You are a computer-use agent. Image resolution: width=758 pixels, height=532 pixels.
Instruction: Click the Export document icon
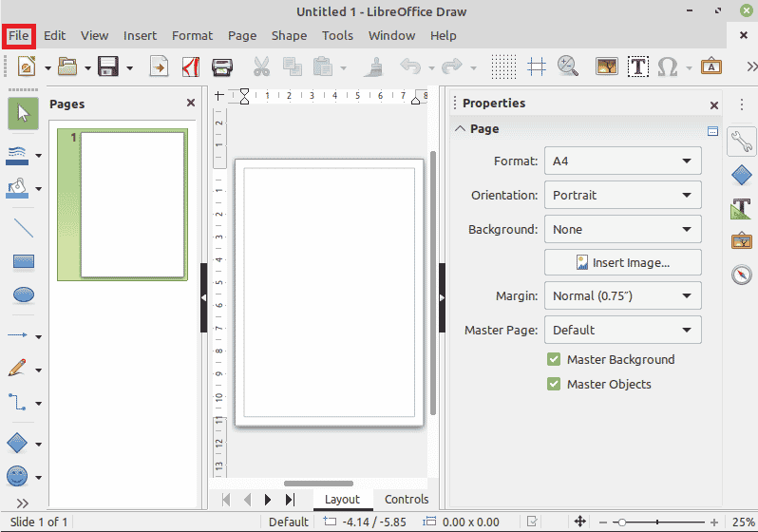[x=159, y=66]
